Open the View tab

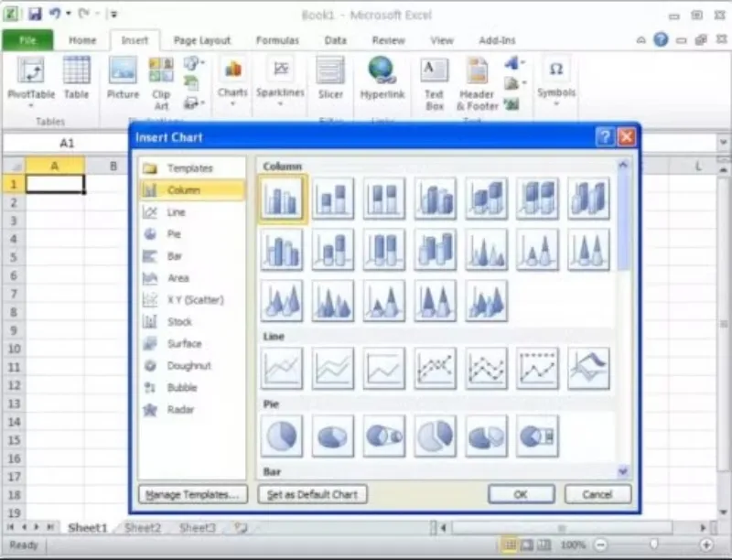click(x=442, y=40)
